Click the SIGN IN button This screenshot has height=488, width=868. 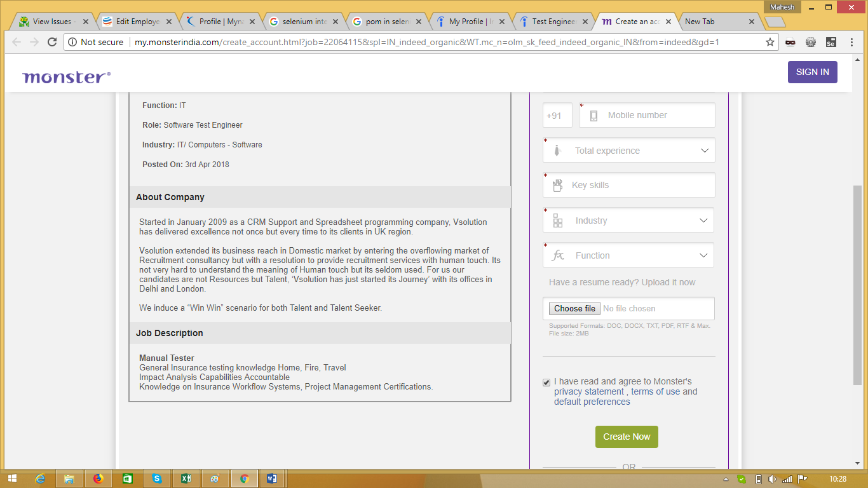coord(812,72)
